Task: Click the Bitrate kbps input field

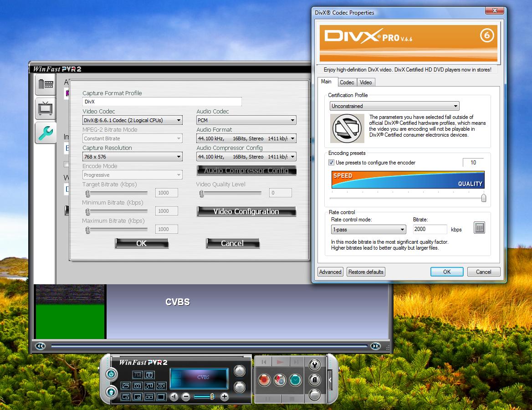Action: [430, 229]
